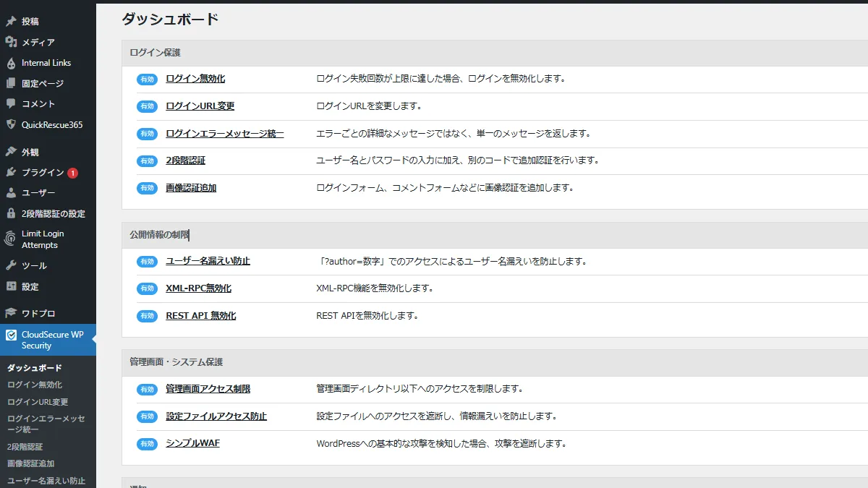The height and width of the screenshot is (488, 868).
Task: Click the CloudSecure WP Security shield icon
Action: pyautogui.click(x=11, y=335)
